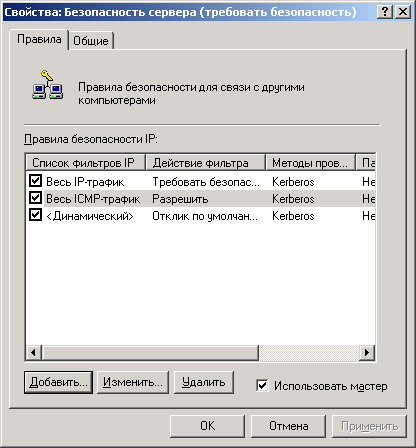Close the properties dialog window
Image resolution: width=416 pixels, height=448 pixels.
point(403,12)
